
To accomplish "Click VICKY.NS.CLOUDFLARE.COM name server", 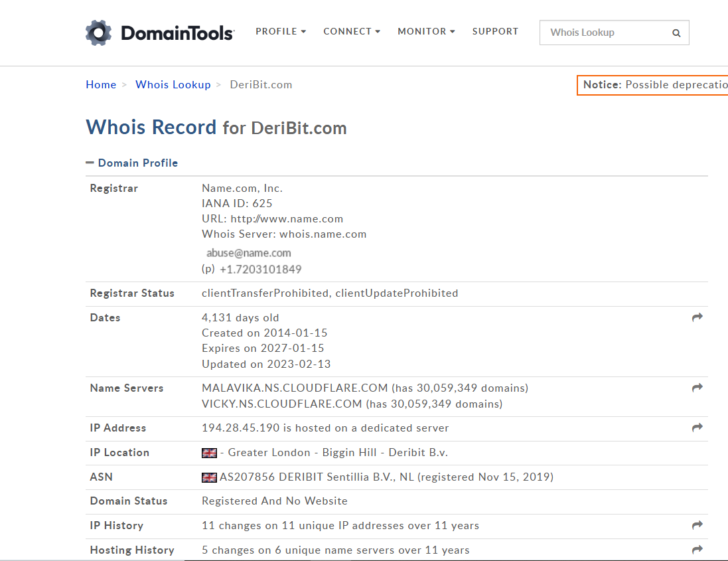I will [281, 404].
